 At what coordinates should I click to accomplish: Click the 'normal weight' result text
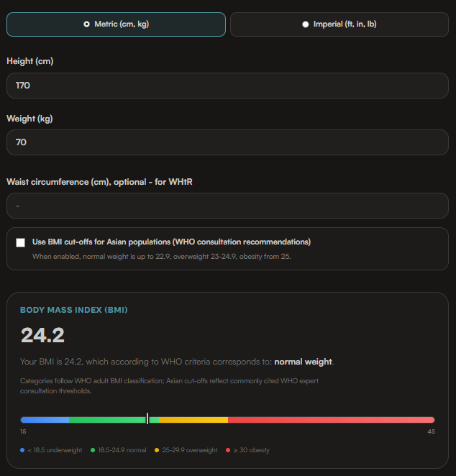pos(303,362)
